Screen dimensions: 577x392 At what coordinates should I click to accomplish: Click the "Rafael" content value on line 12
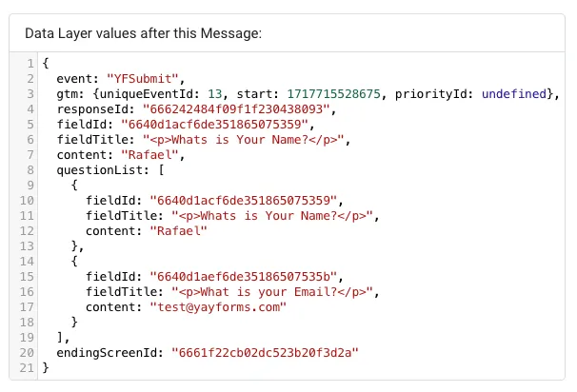point(178,230)
